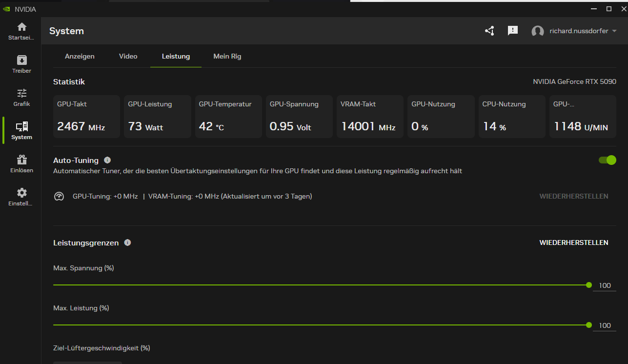The height and width of the screenshot is (364, 628).
Task: Click the System page title
Action: click(x=66, y=31)
